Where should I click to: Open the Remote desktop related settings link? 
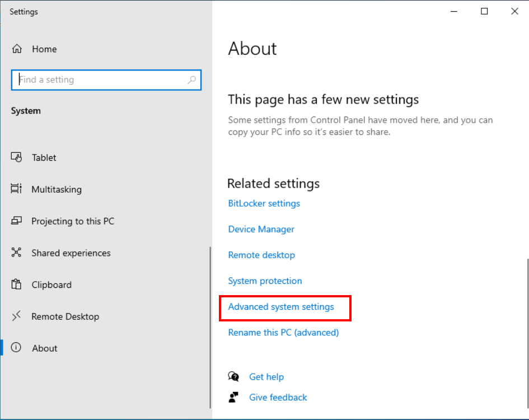pos(261,255)
